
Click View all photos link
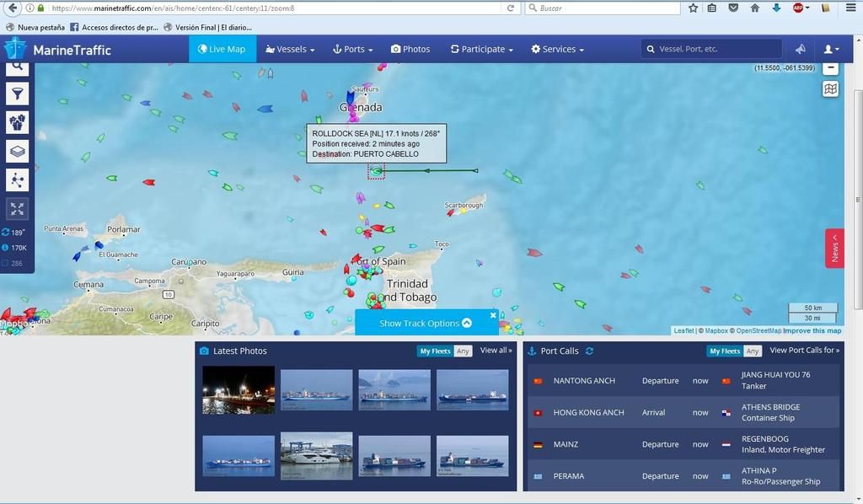(496, 351)
